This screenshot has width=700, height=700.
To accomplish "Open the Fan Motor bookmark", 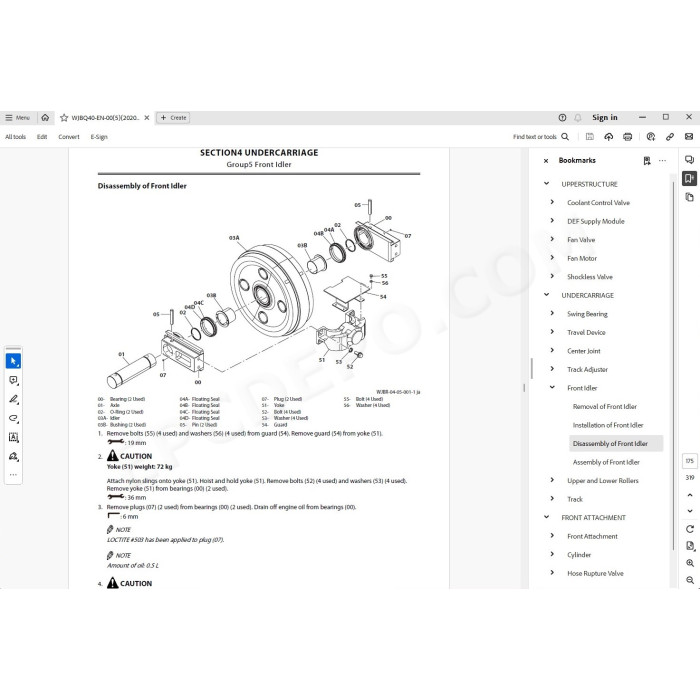I will (x=582, y=258).
